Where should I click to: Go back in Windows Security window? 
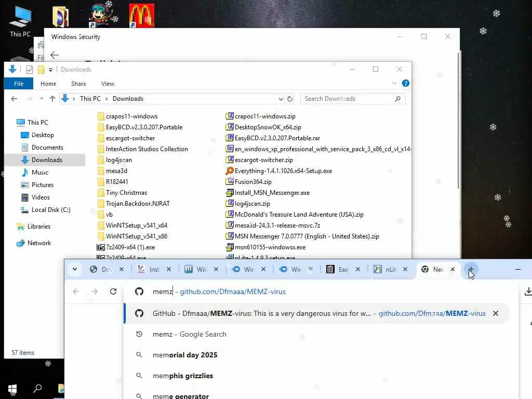54,55
